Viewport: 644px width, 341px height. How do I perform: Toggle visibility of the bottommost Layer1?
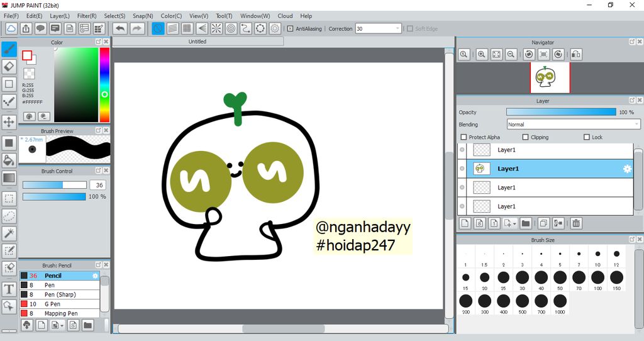tap(462, 206)
